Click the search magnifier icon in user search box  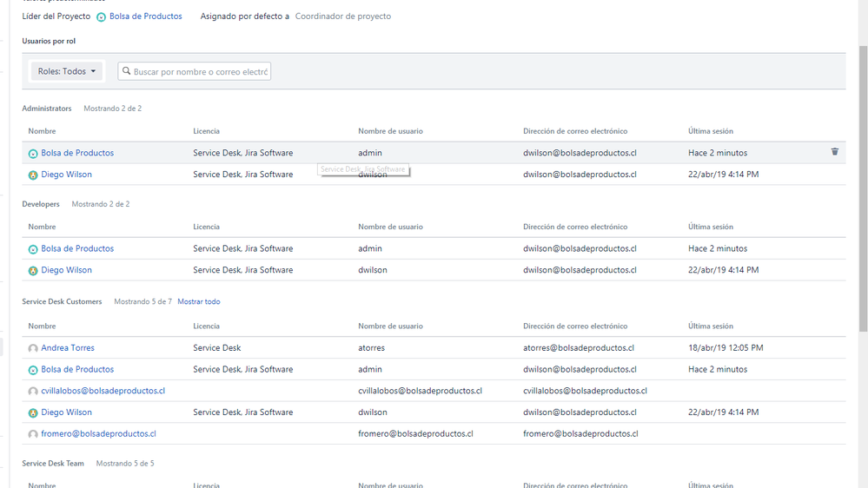coord(126,71)
